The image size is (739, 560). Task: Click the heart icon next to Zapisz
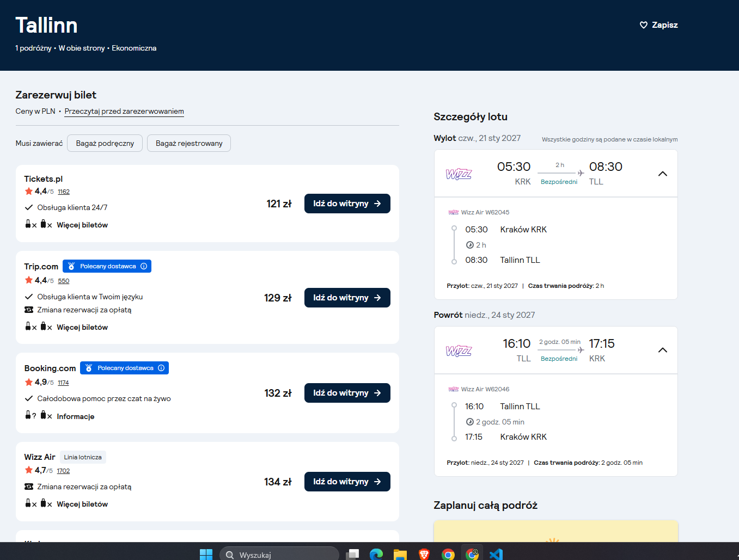643,25
